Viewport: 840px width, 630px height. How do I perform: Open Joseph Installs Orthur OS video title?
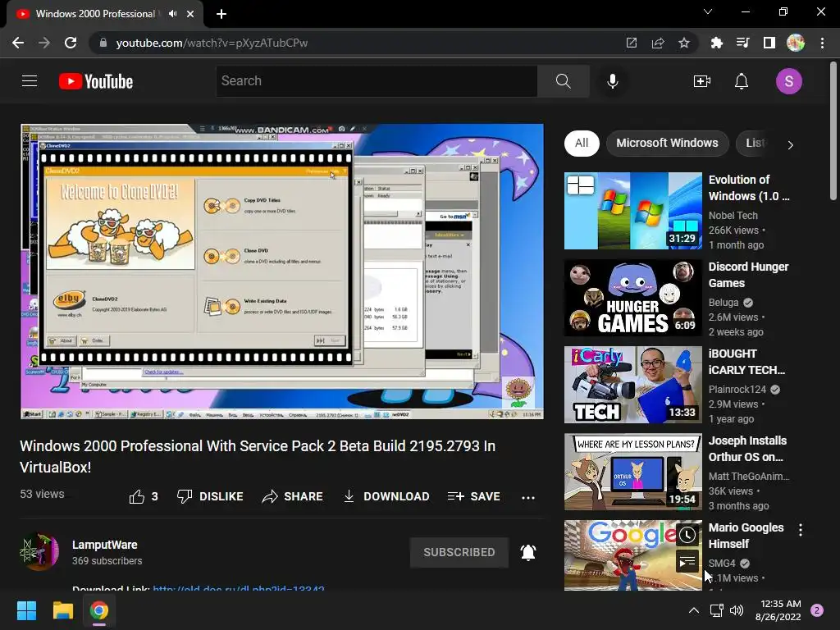click(x=748, y=449)
